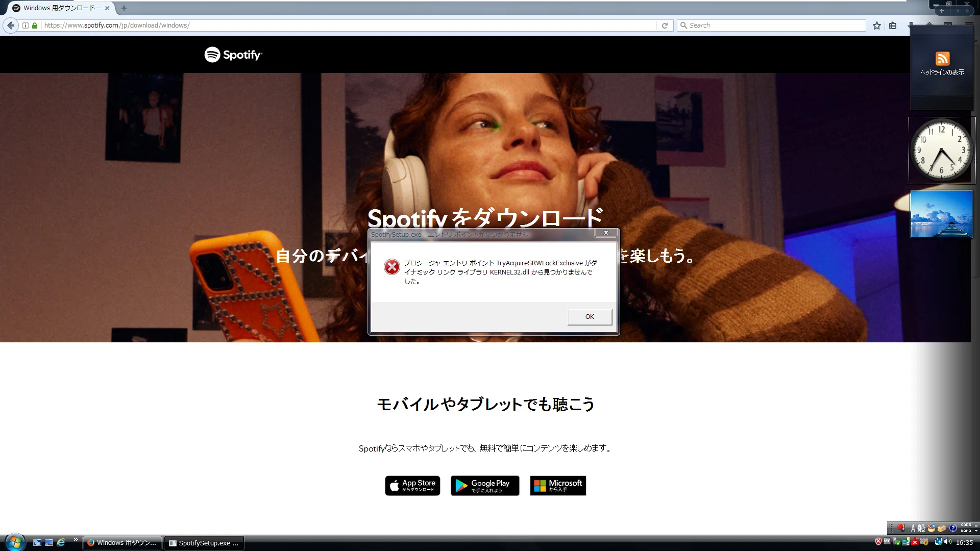This screenshot has height=551, width=980.
Task: Open the Microsoft Store badge
Action: click(x=558, y=486)
